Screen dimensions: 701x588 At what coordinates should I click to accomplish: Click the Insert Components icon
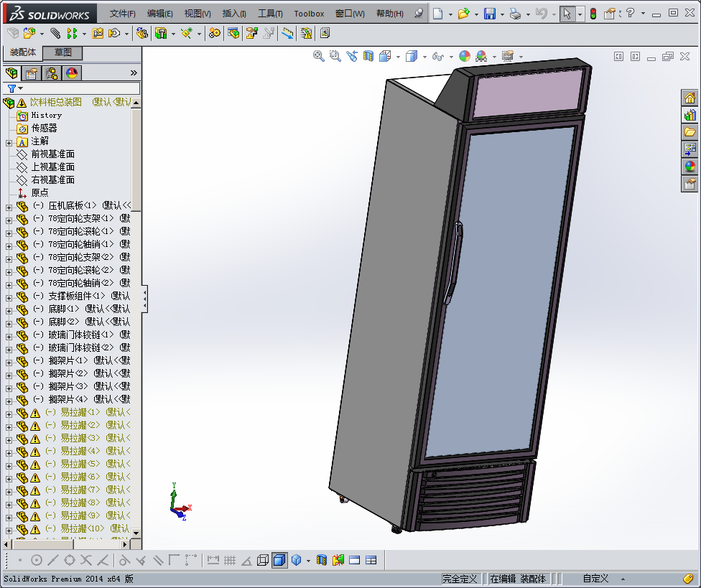(29, 33)
